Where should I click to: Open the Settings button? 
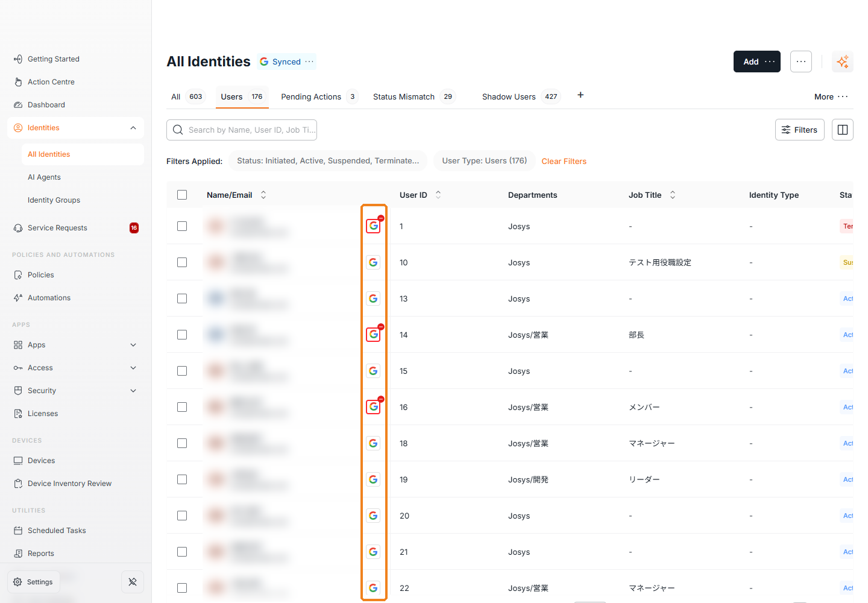[34, 582]
